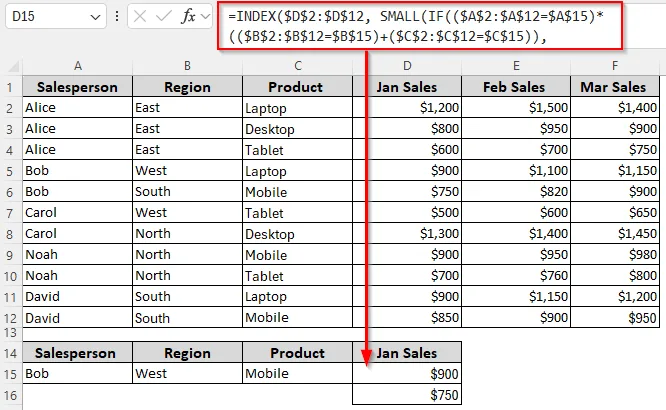Select lookup cell C15 containing Mobile
Viewport: 666px width, 410px height.
[x=297, y=373]
